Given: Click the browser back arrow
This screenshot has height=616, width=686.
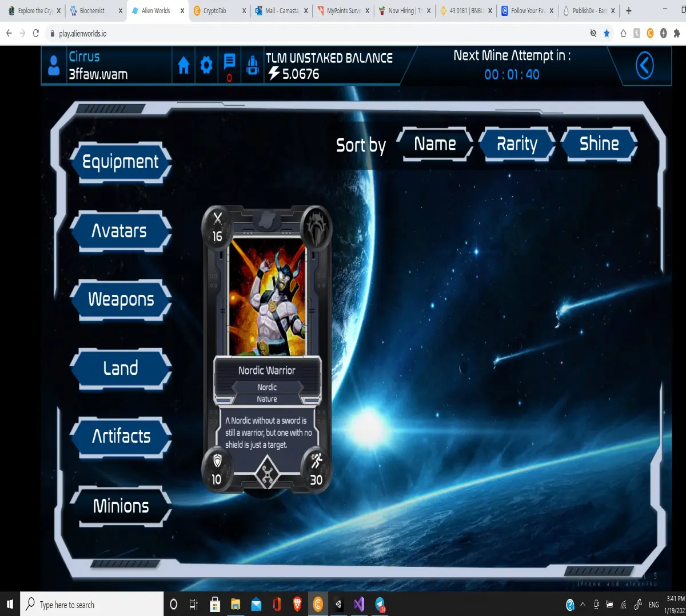Looking at the screenshot, I should [9, 33].
